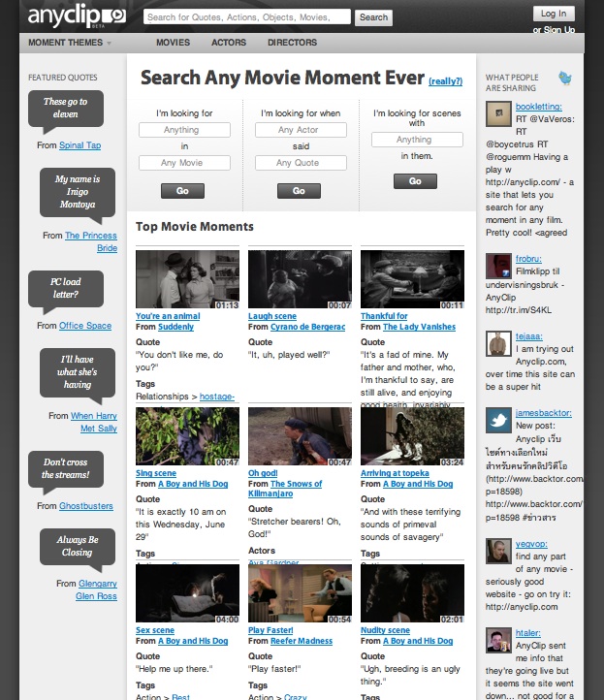The width and height of the screenshot is (604, 700).
Task: Open the Office Space link
Action: [85, 326]
